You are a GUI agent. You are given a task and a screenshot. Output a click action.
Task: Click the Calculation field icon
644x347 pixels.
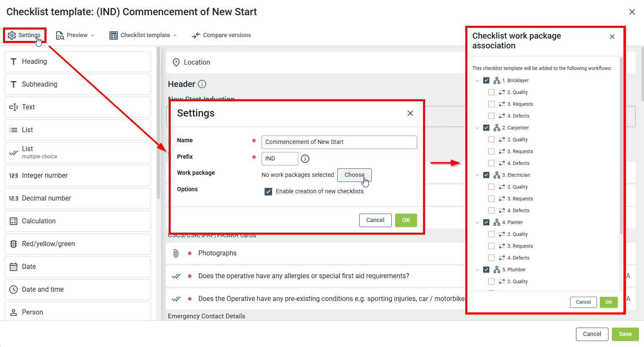point(14,221)
